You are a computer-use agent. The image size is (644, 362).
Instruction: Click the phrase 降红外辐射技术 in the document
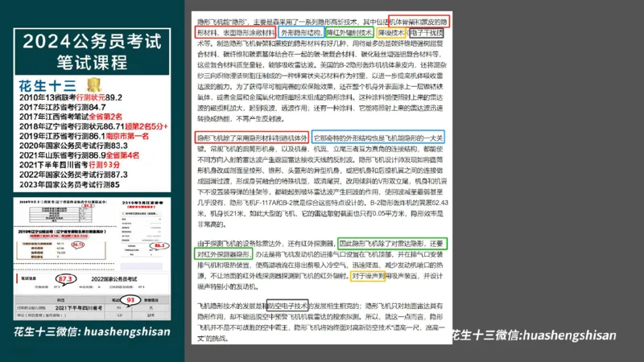tap(349, 32)
